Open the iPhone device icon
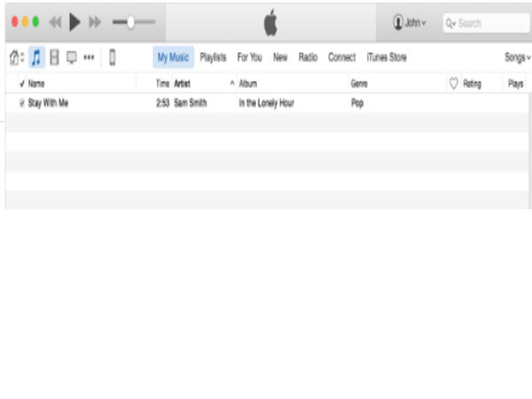 [113, 57]
